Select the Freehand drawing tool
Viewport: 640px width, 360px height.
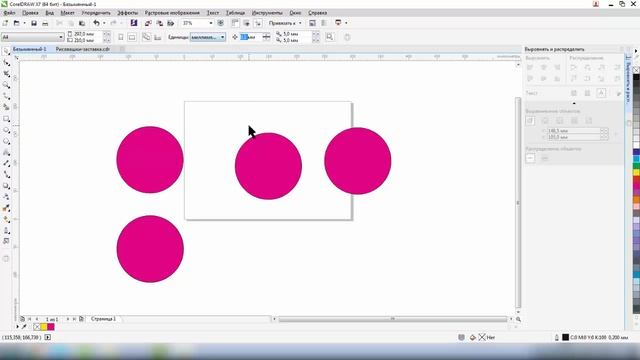(6, 96)
